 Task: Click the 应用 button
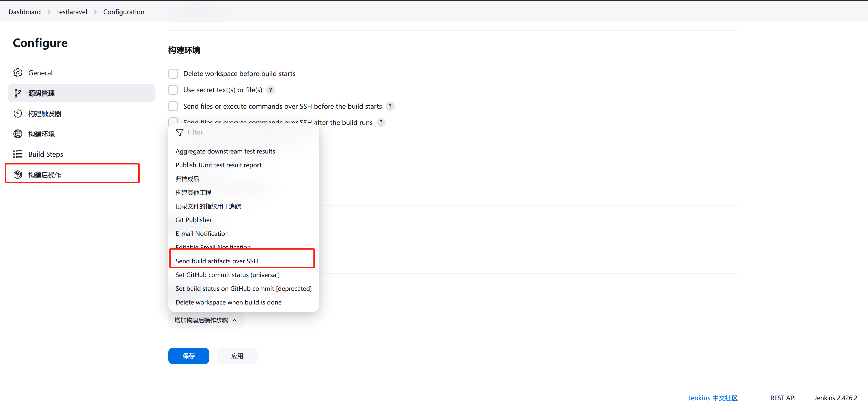pos(237,356)
